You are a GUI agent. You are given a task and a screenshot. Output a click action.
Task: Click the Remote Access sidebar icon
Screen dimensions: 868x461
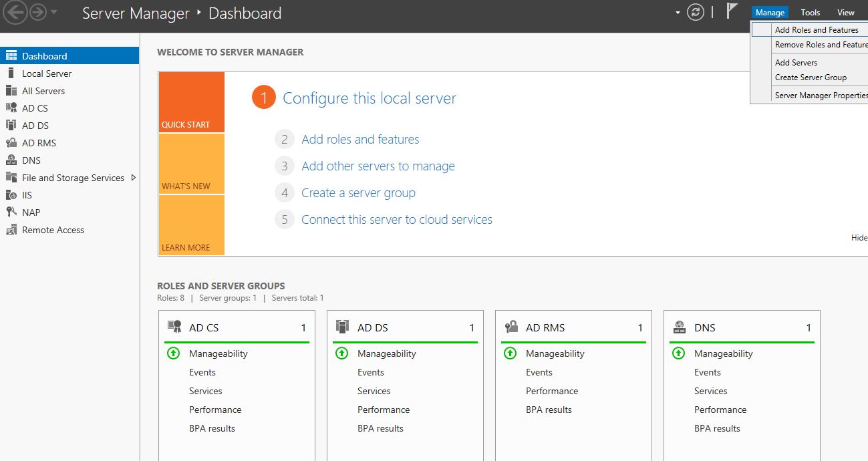click(x=11, y=230)
